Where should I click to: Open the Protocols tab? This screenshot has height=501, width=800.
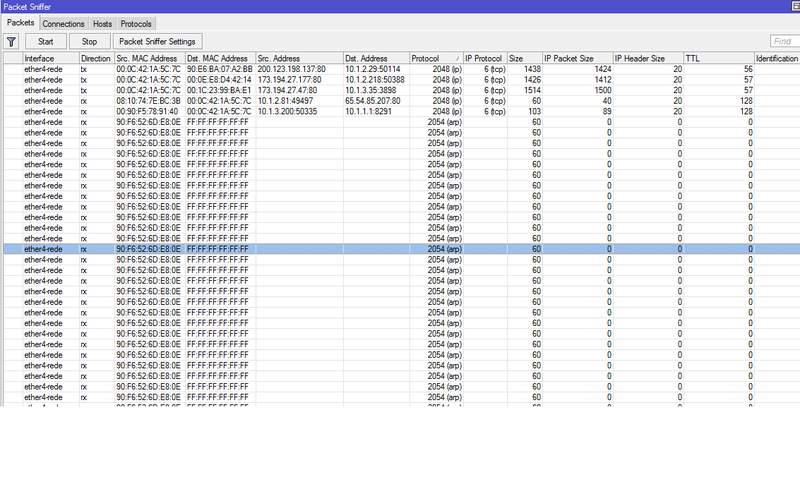(x=136, y=24)
